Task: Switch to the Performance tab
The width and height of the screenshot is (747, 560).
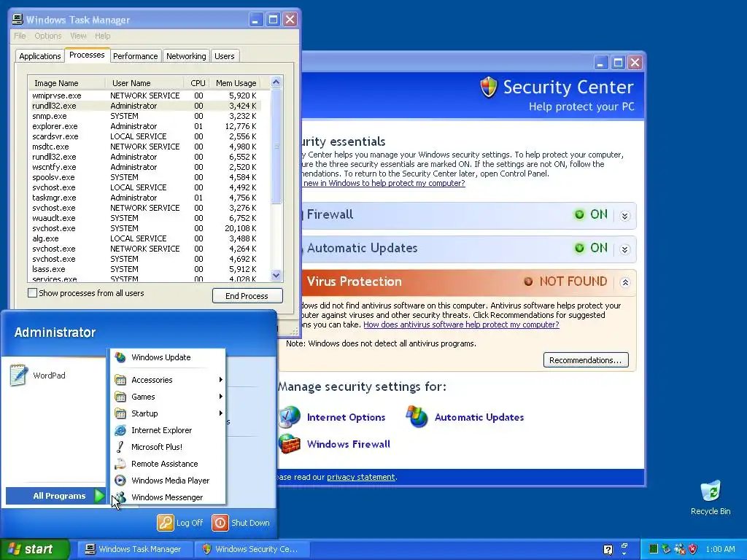Action: pos(135,55)
